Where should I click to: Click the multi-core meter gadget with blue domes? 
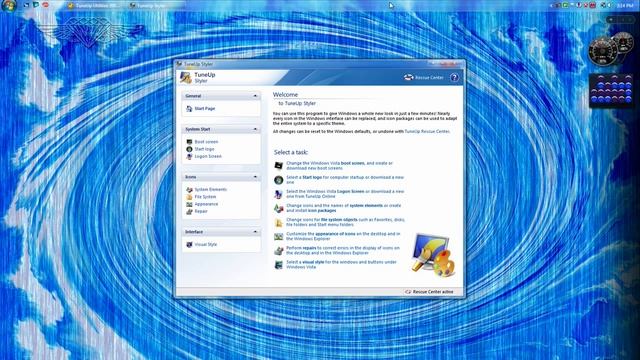point(611,91)
